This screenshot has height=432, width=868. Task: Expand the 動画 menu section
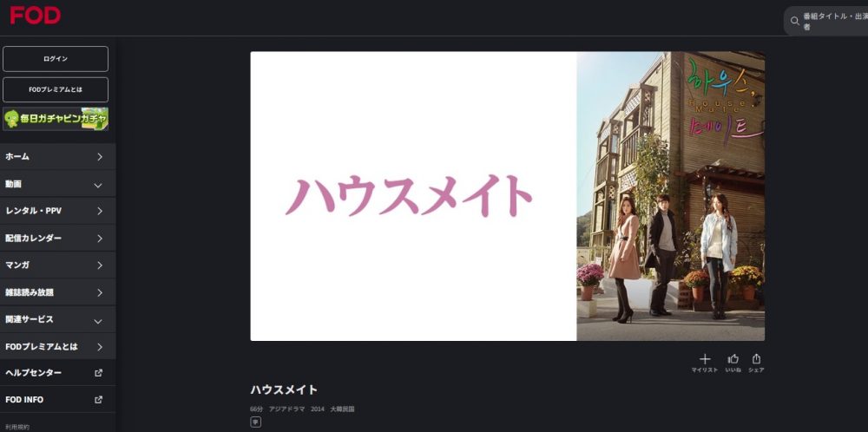click(57, 184)
